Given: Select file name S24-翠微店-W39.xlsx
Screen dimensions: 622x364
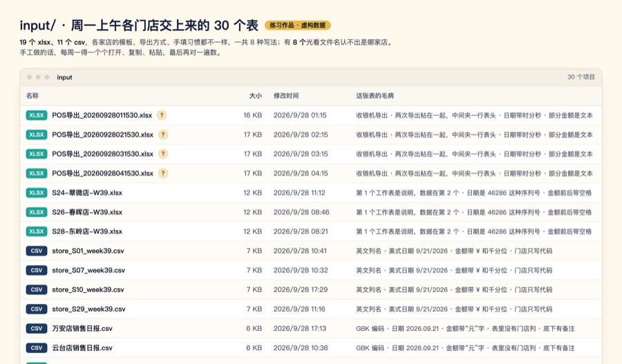Looking at the screenshot, I should pos(87,193).
